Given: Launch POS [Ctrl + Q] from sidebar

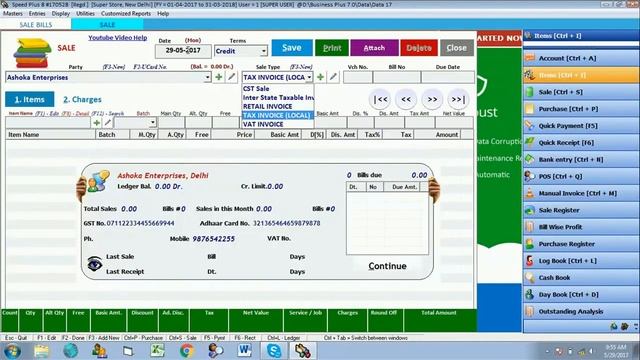Looking at the screenshot, I should 581,176.
